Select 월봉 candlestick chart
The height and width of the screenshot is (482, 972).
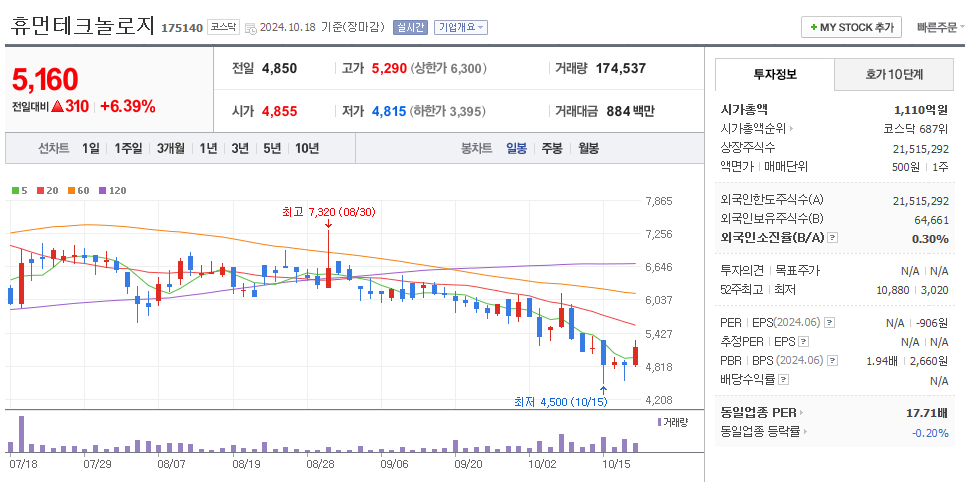click(588, 149)
